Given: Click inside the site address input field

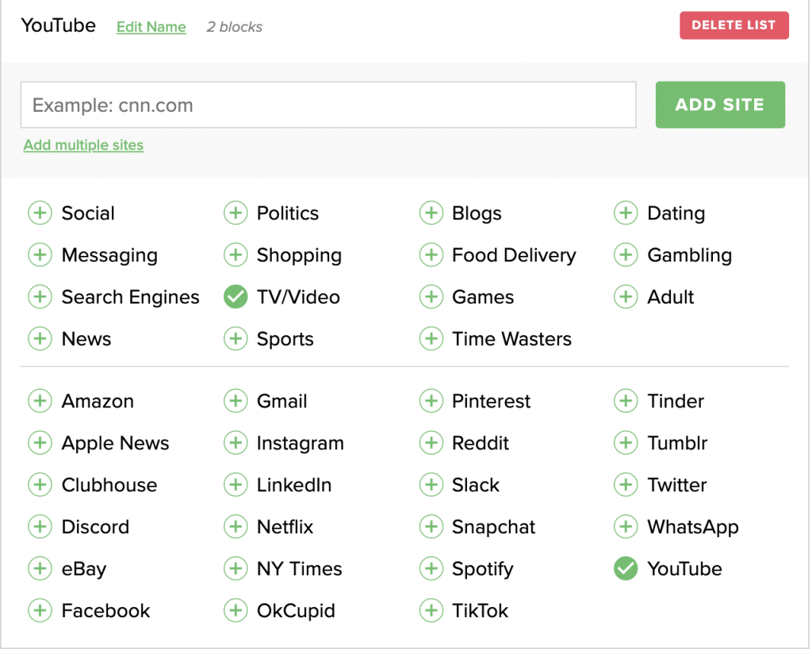Looking at the screenshot, I should 327,104.
